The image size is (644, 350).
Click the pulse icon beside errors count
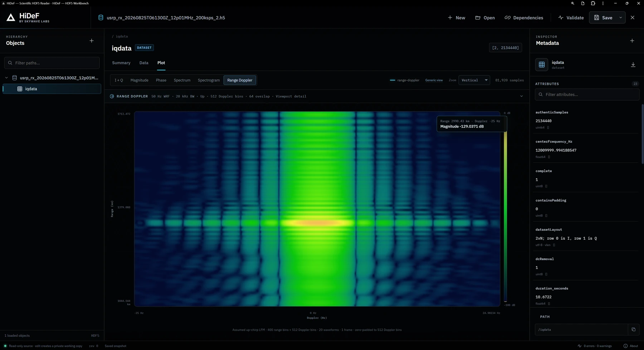tap(580, 346)
